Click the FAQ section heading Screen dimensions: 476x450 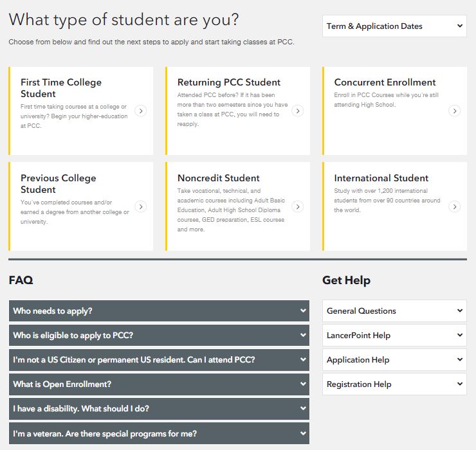pos(21,280)
